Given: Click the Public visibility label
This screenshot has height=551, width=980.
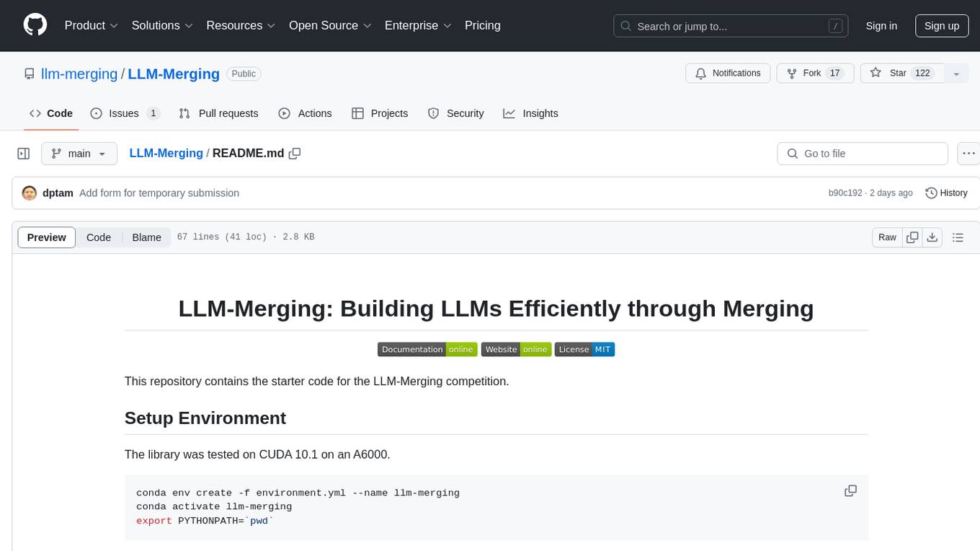Looking at the screenshot, I should (x=244, y=74).
